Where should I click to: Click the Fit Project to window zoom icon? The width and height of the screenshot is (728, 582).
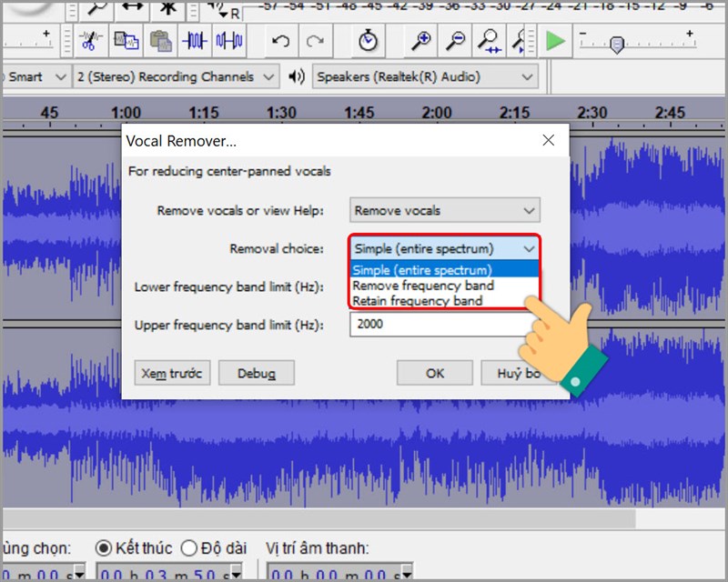pyautogui.click(x=519, y=41)
